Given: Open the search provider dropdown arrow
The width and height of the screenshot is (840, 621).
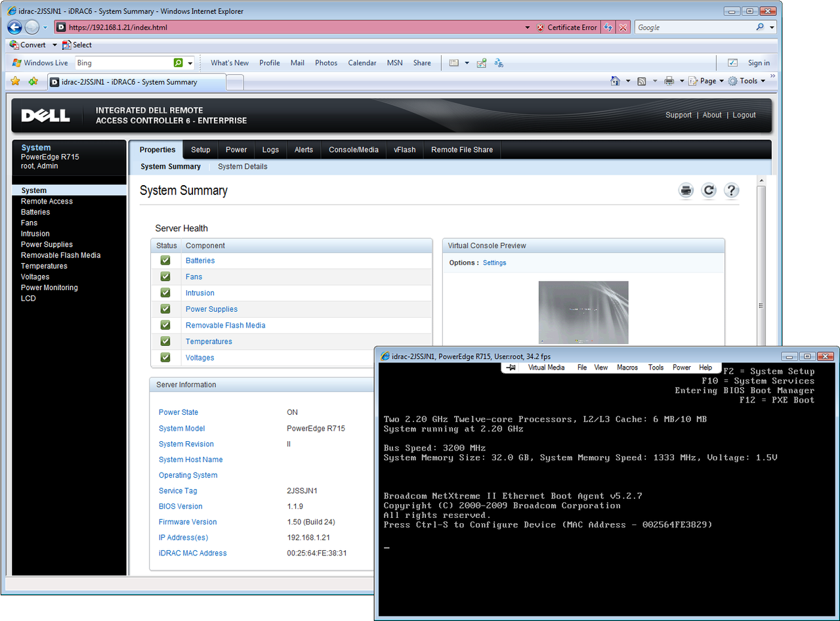Looking at the screenshot, I should tap(772, 28).
